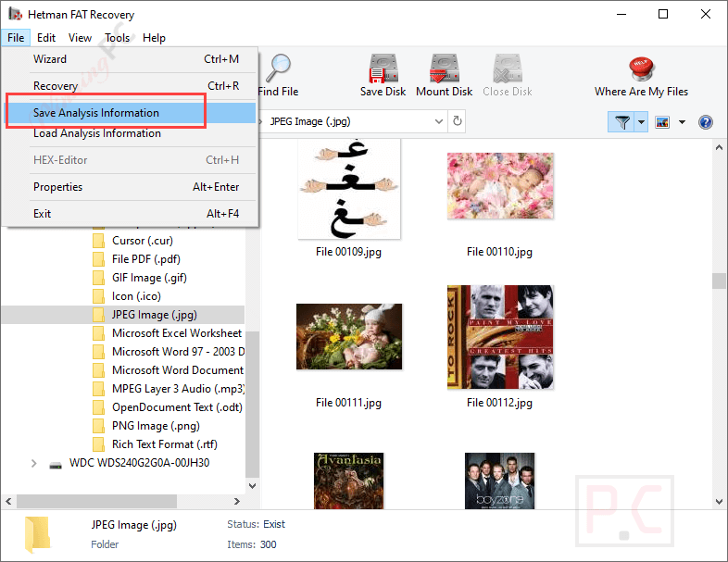The image size is (728, 562).
Task: Select thumbnail File 00109.jpg
Action: tap(349, 189)
